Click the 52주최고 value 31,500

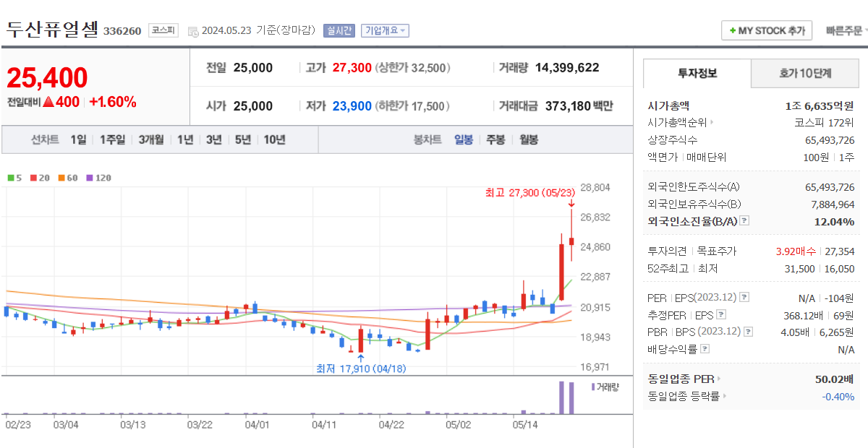click(800, 269)
